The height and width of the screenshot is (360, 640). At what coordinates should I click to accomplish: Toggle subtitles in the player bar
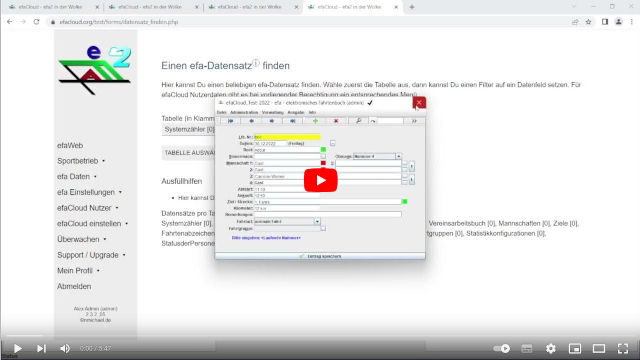click(527, 348)
